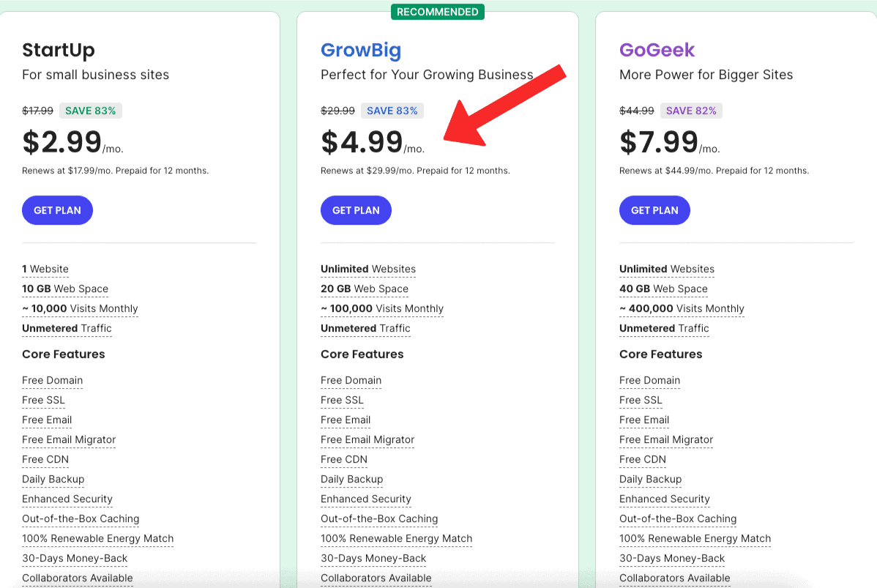Click "~ 400,000 Visits Monthly" feature

click(x=682, y=308)
